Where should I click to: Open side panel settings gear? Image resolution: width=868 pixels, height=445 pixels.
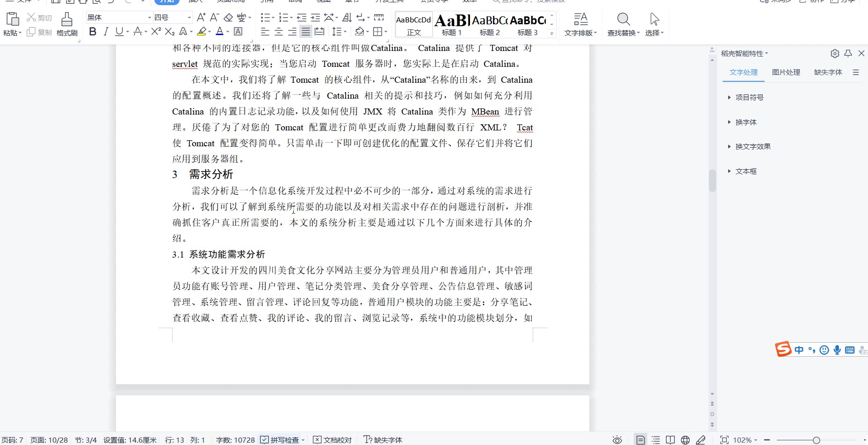pos(835,53)
